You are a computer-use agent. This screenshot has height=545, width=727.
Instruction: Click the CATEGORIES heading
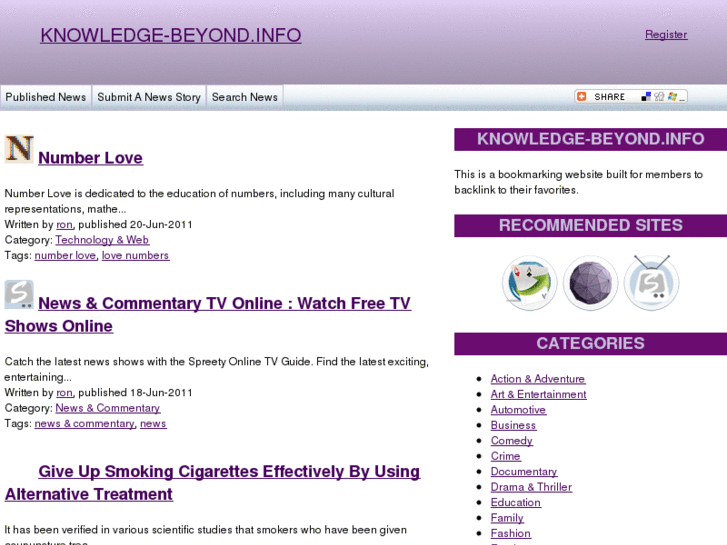(x=591, y=344)
